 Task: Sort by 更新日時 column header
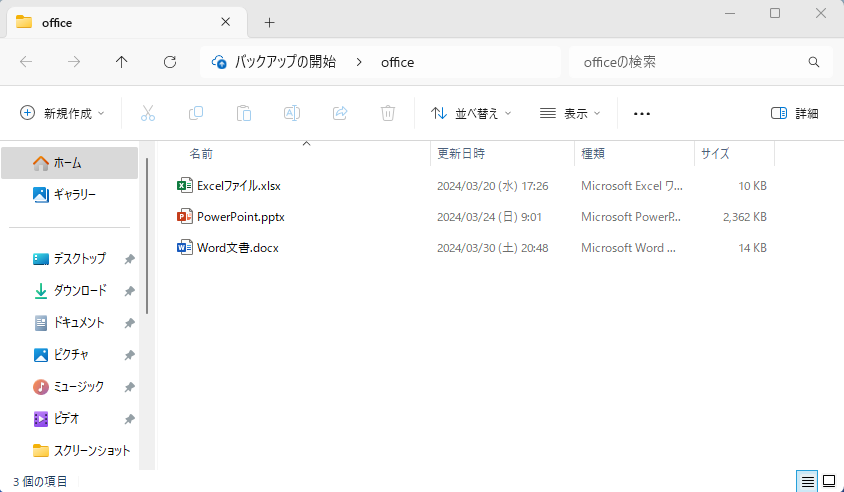tap(461, 153)
